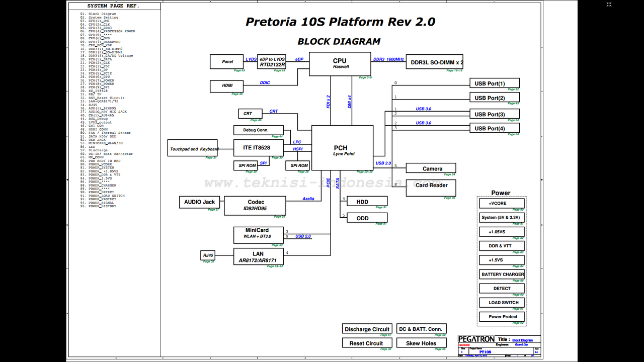
Task: Click the +VCORE power block
Action: 502,203
